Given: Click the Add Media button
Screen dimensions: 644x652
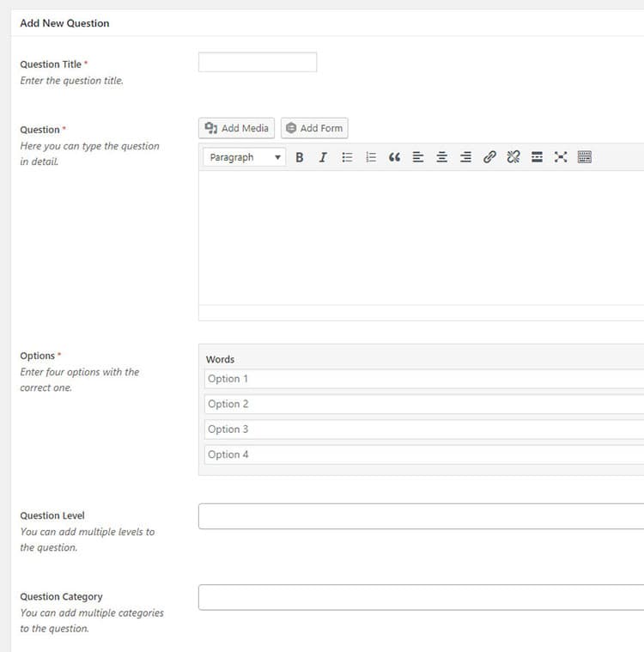Looking at the screenshot, I should [237, 128].
